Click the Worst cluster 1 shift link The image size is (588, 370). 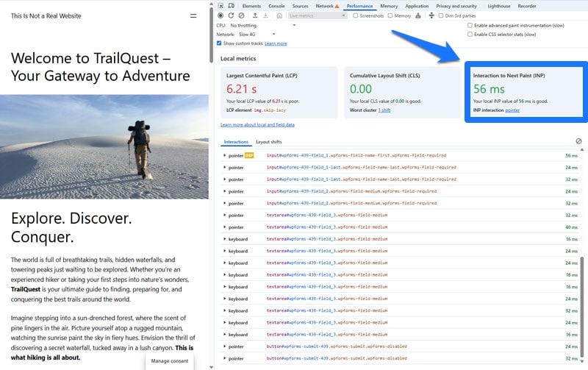[x=384, y=110]
